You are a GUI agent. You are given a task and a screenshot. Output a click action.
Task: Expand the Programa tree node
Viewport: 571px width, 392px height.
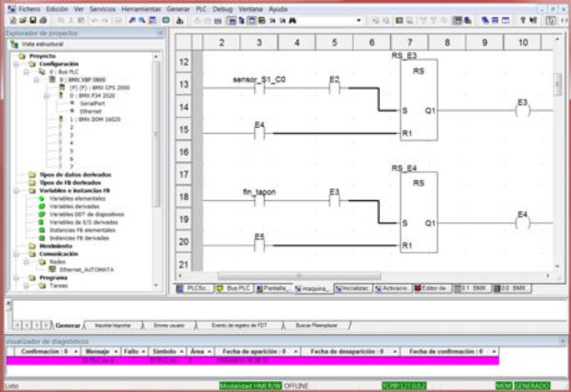pyautogui.click(x=16, y=278)
